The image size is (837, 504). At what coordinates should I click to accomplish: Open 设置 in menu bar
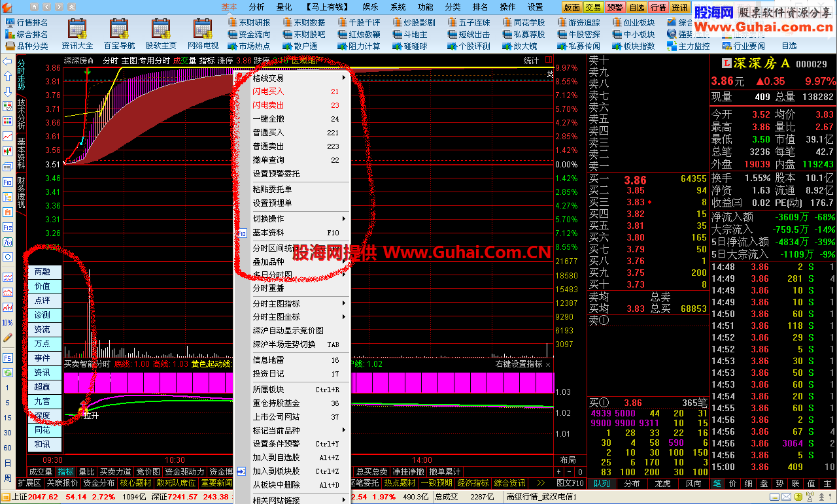(x=535, y=7)
